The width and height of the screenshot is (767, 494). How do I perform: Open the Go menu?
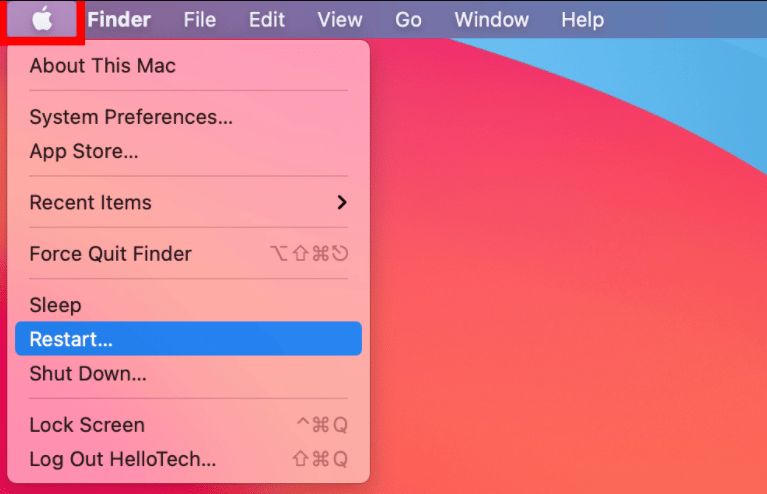pos(408,20)
